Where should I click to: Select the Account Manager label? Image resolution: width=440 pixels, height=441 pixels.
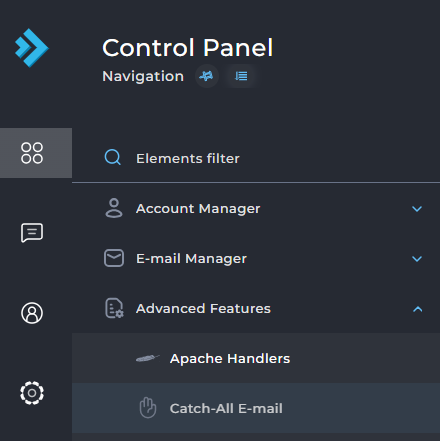[198, 209]
